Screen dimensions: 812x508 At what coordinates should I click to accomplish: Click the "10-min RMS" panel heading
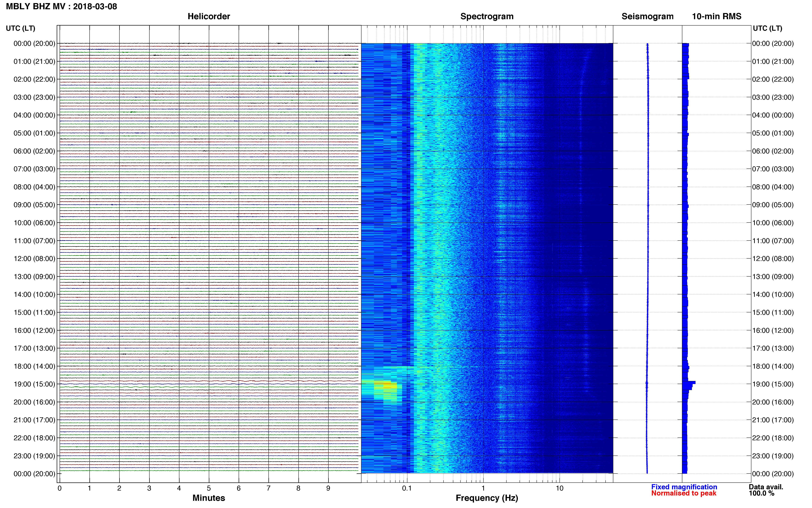click(x=717, y=16)
